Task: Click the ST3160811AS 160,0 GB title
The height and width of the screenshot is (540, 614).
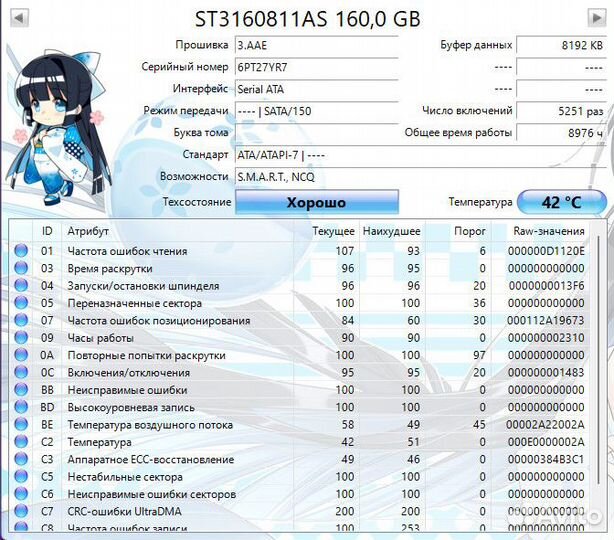Action: tap(308, 19)
